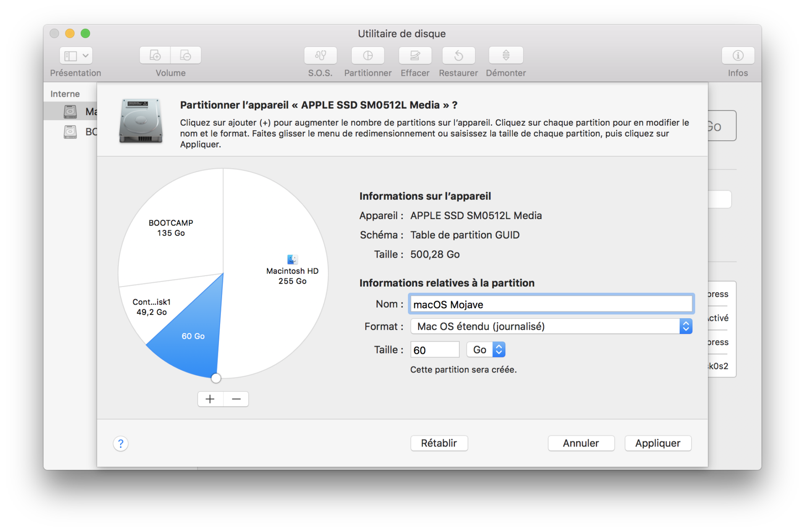Grab the pie chart resize handle
Viewport: 805px width, 532px height.
[x=216, y=378]
